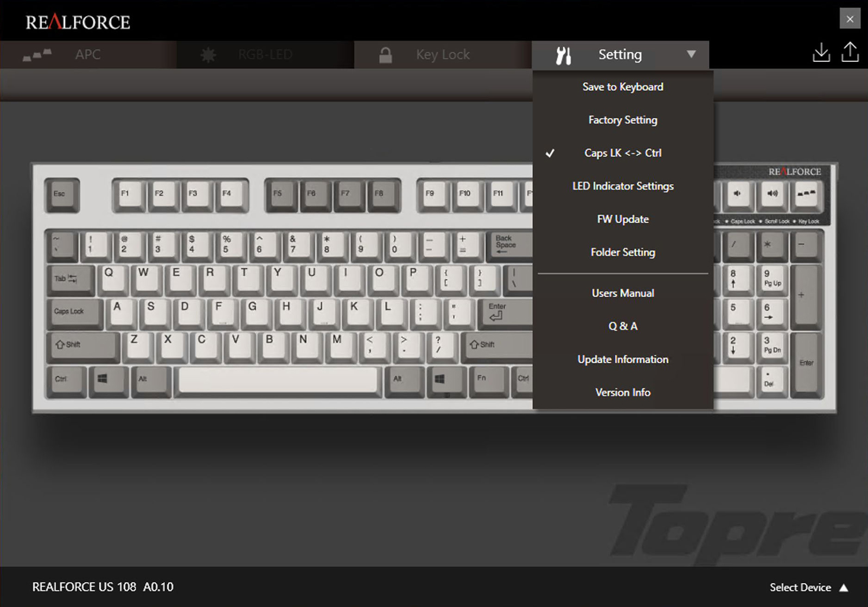Open LED Indicator Settings
This screenshot has height=607, width=868.
point(623,186)
